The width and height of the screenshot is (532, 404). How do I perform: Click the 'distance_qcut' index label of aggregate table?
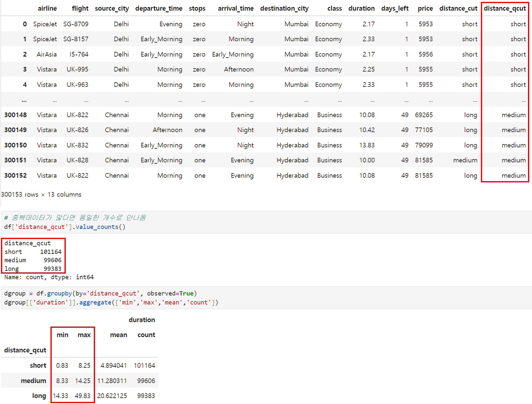(25, 350)
